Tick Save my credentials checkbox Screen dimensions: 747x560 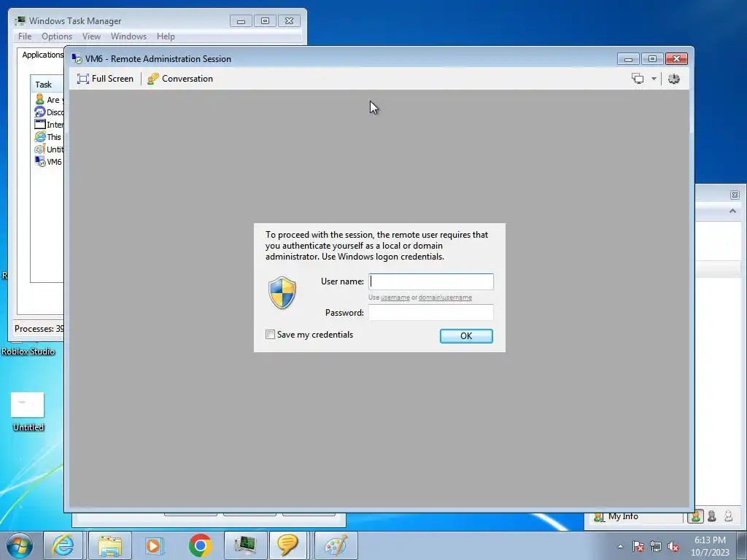pos(270,334)
